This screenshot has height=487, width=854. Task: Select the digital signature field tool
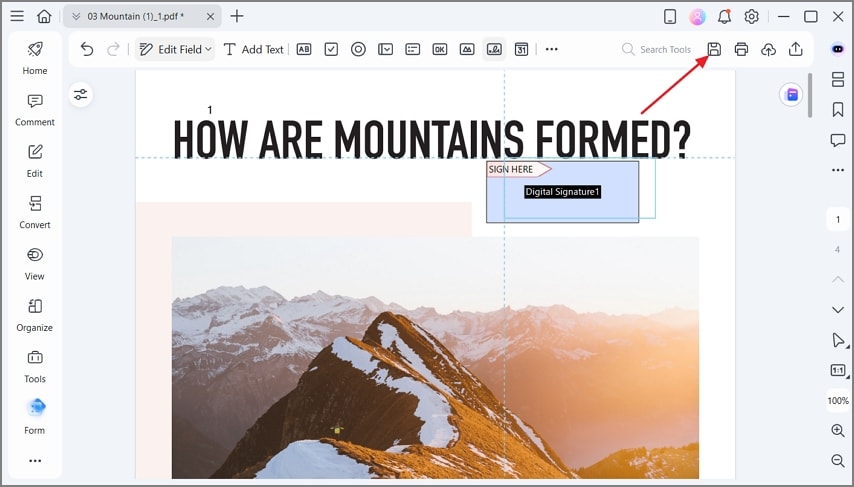[x=494, y=49]
